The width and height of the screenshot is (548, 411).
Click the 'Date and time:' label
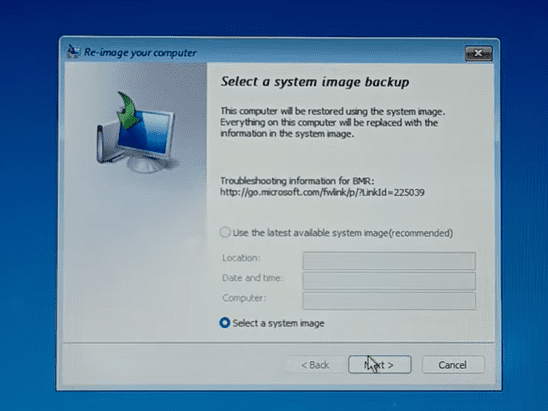253,278
